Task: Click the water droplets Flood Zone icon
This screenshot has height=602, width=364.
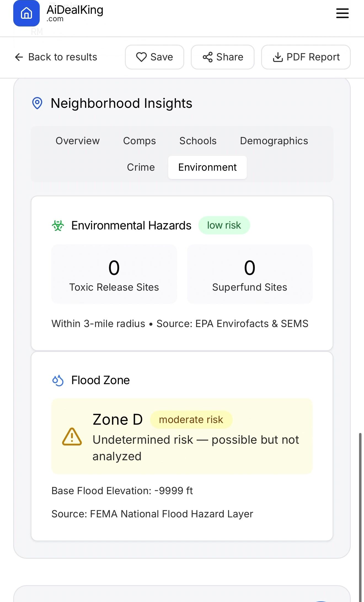Action: pos(58,381)
